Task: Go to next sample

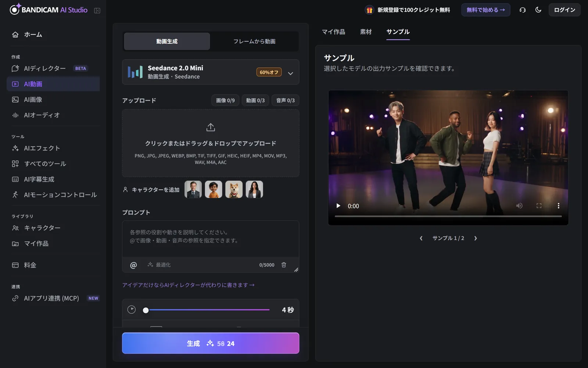Action: pos(476,238)
